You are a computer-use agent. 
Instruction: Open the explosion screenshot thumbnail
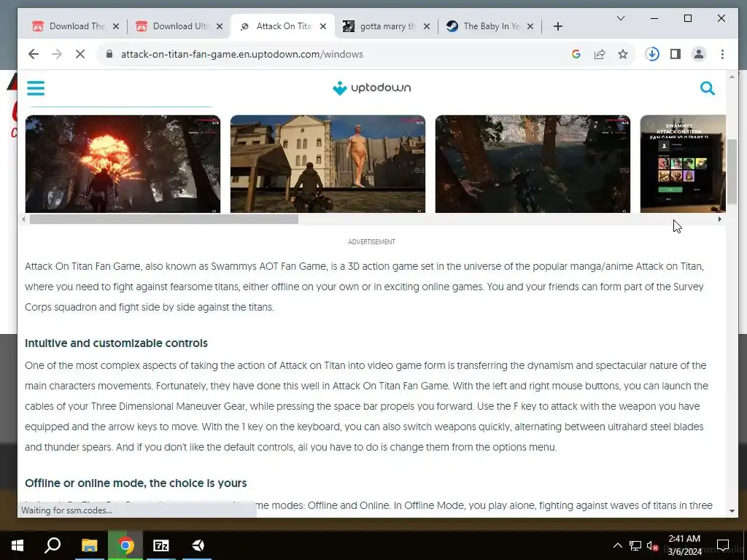[x=123, y=164]
